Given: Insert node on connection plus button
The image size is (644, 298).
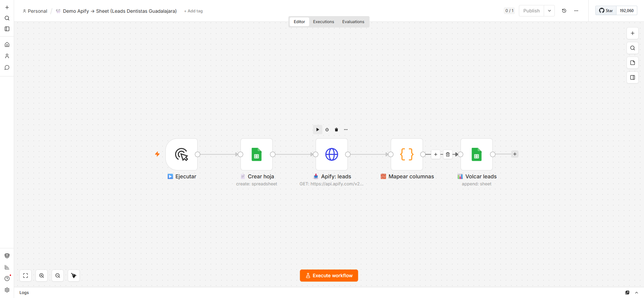Looking at the screenshot, I should tap(436, 155).
